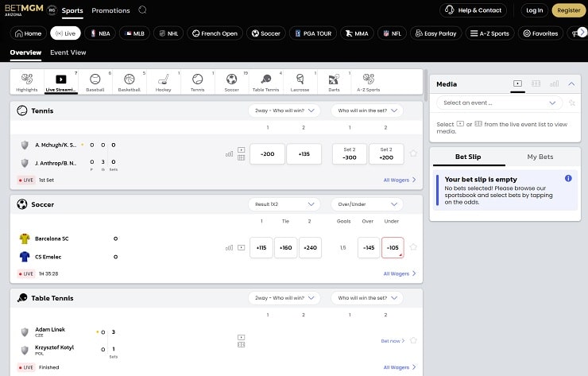Open Promotions main menu
588x376 pixels.
point(110,10)
